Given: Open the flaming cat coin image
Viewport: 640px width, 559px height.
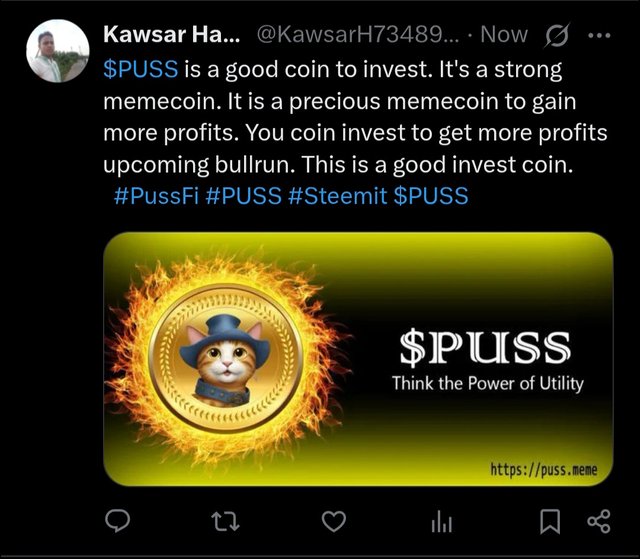Looking at the screenshot, I should (x=358, y=359).
